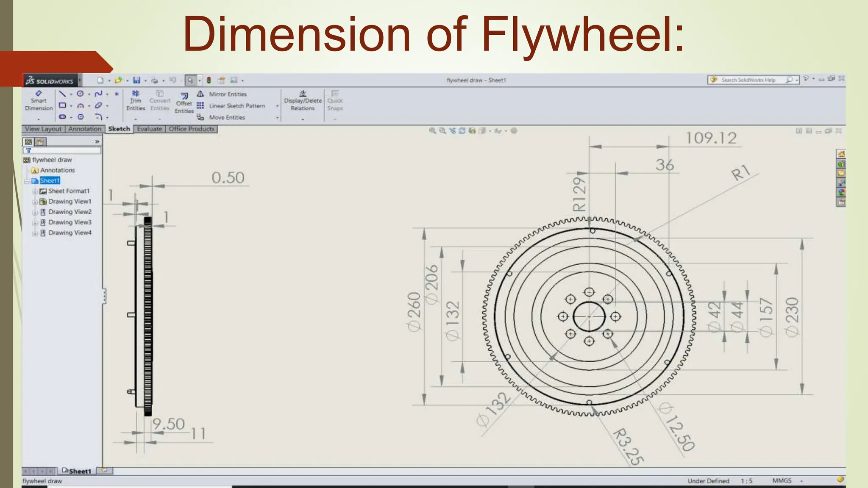
Task: Click the Search SolidWorks Help field
Action: click(753, 80)
